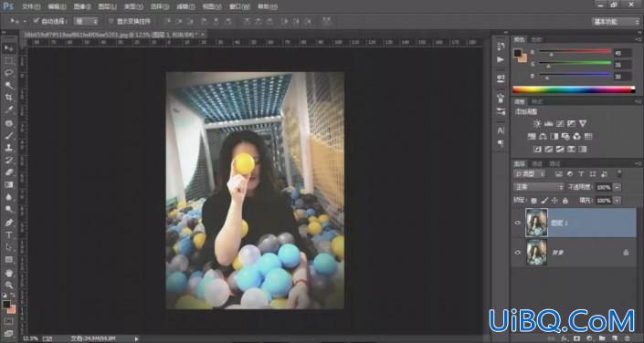Toggle Quick Mask mode in the toolbox
This screenshot has height=343, width=644.
[x=8, y=321]
